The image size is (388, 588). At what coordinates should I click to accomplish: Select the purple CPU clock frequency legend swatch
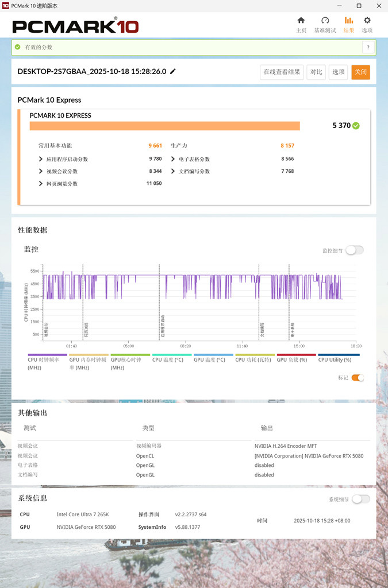pyautogui.click(x=47, y=355)
